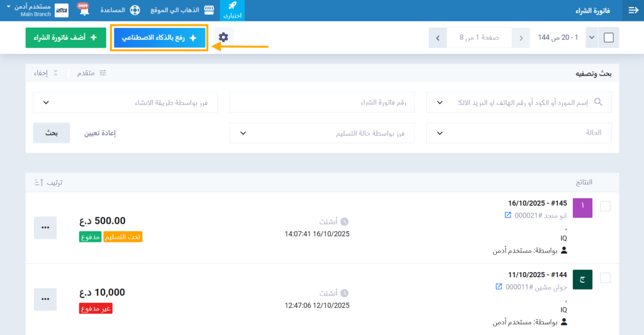Open the delivery status filter dropdown
Screen dimensions: 644x335
[322, 133]
